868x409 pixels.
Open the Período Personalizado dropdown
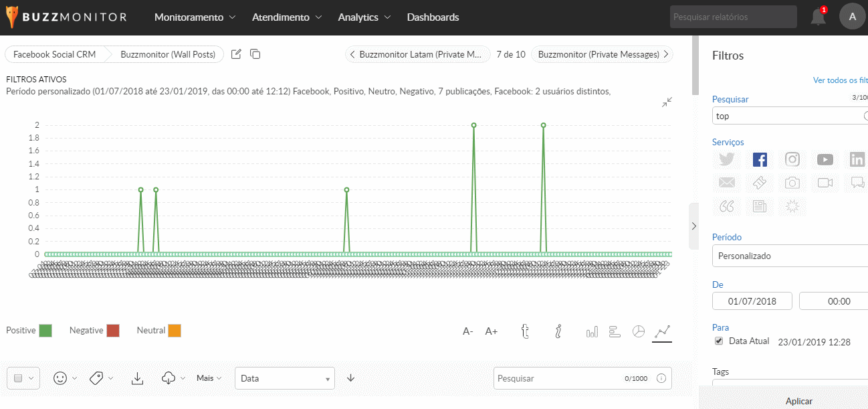tap(789, 256)
